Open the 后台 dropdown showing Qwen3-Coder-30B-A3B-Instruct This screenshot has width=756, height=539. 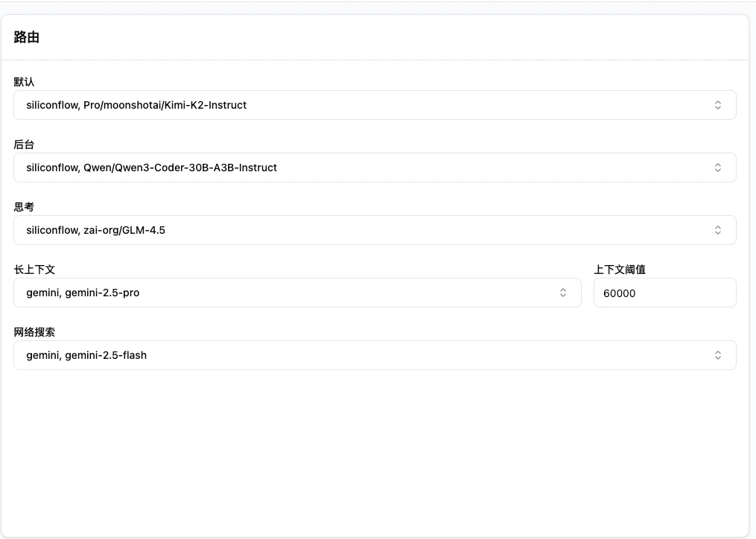coord(374,168)
